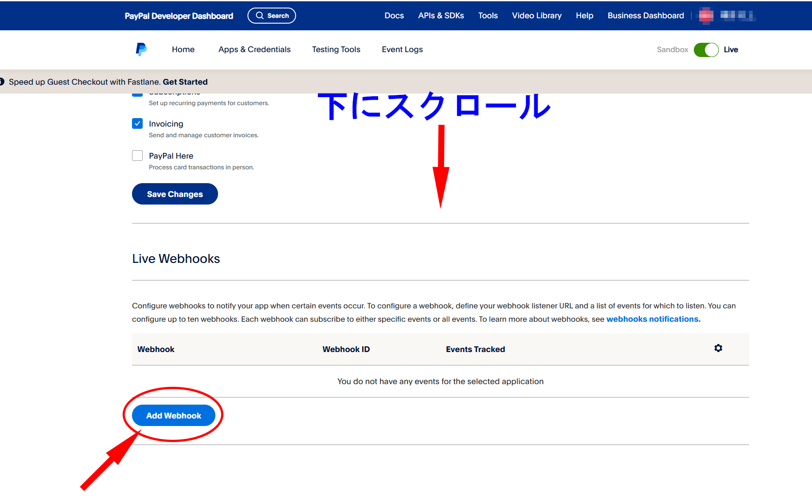Screen dimensions: 812x504
Task: Switch to Event Logs
Action: tap(402, 49)
